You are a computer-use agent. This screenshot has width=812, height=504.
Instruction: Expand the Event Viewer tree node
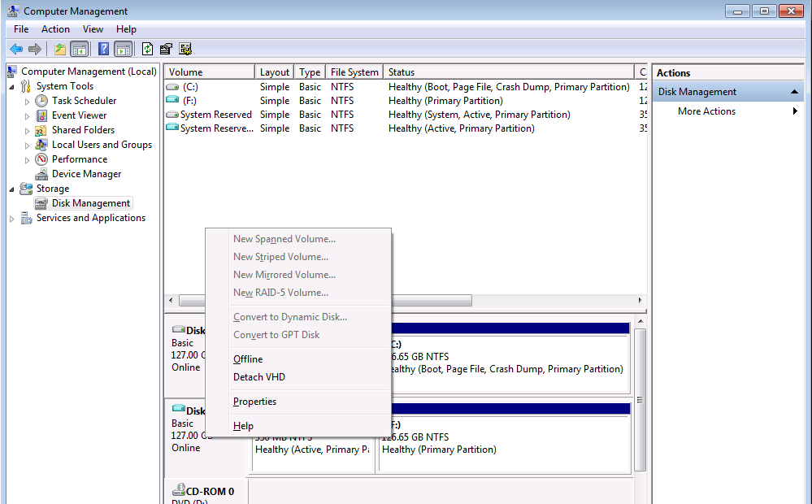point(25,115)
